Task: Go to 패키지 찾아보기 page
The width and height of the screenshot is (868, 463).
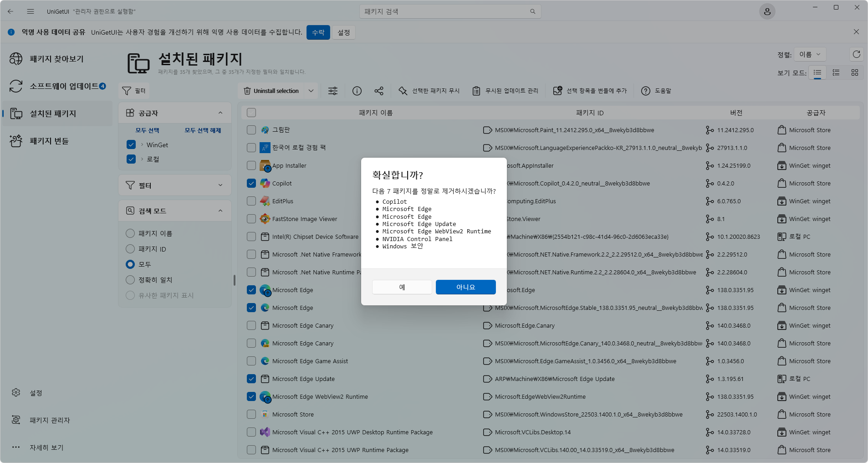Action: 57,59
